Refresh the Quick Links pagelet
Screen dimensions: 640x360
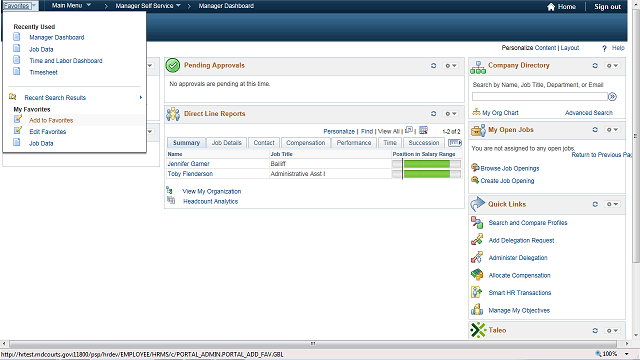(x=595, y=204)
